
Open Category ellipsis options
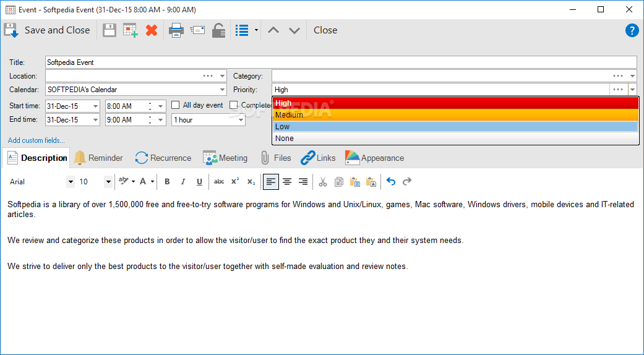click(618, 76)
